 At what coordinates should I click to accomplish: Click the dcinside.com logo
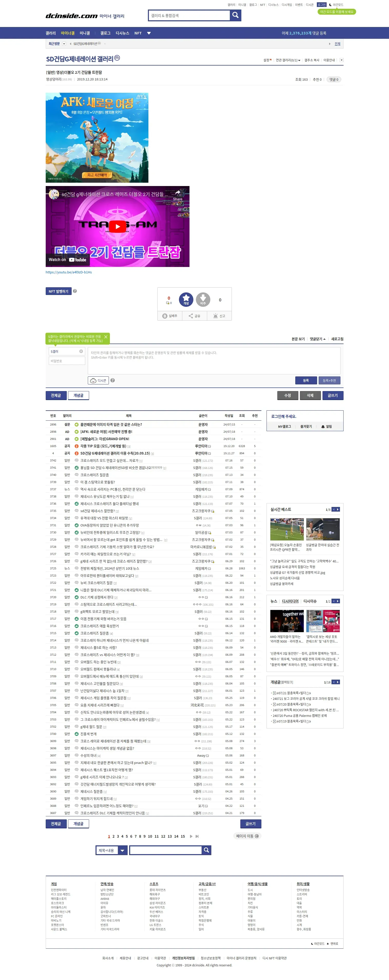coord(71,16)
